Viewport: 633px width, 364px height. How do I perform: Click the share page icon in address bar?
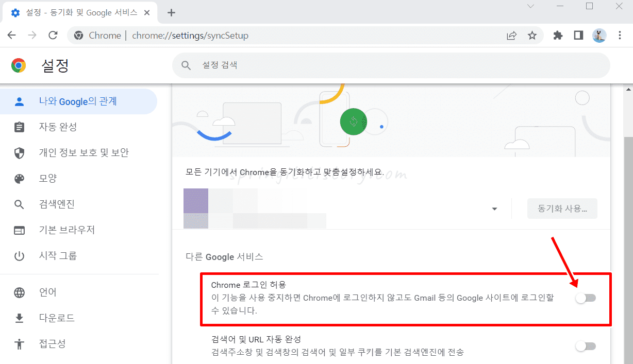click(x=511, y=36)
